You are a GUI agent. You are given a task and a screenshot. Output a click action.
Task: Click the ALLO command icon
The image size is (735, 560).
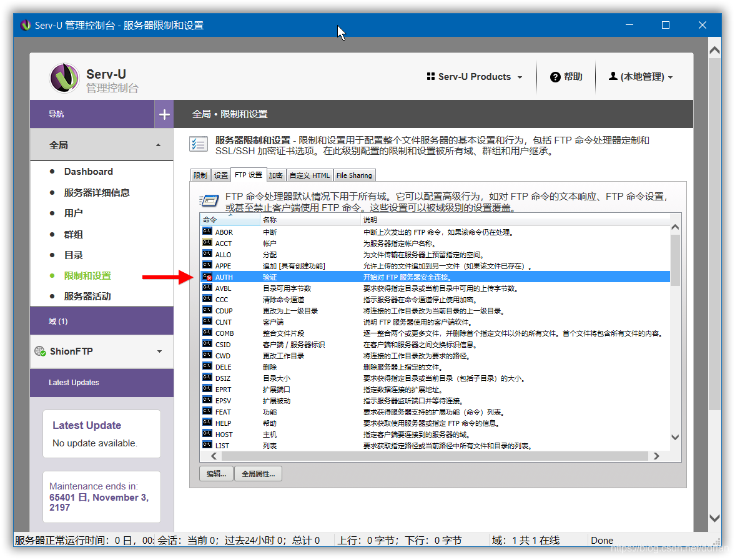pyautogui.click(x=207, y=254)
